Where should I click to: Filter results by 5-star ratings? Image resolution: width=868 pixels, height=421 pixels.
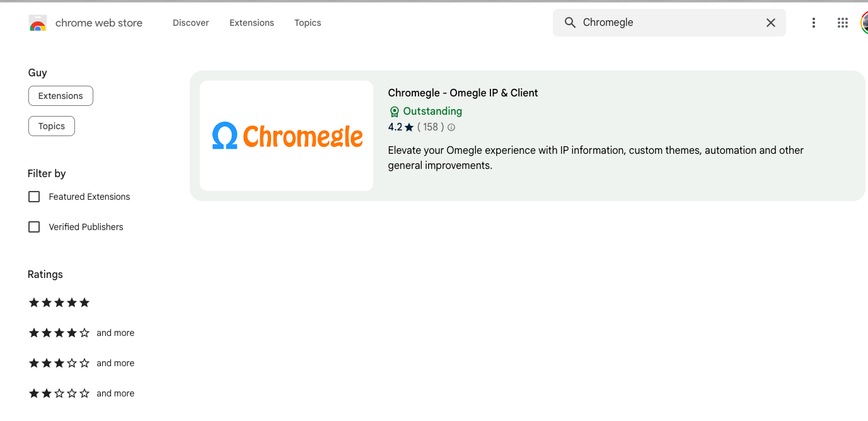pos(59,303)
